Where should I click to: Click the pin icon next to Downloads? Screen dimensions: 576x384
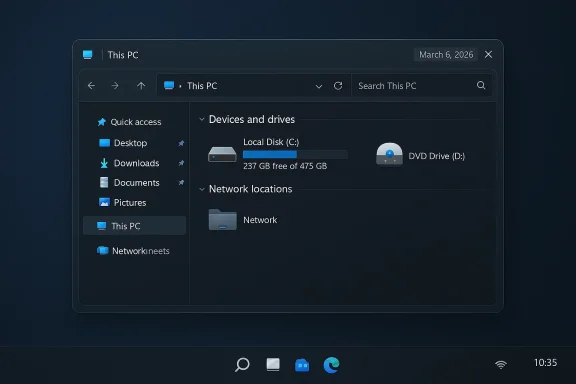(181, 163)
